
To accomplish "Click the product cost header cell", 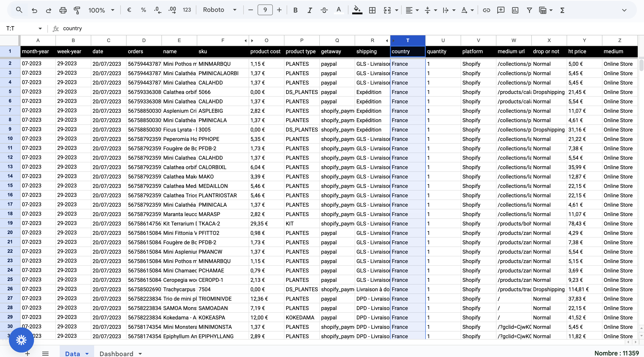I will pos(267,51).
